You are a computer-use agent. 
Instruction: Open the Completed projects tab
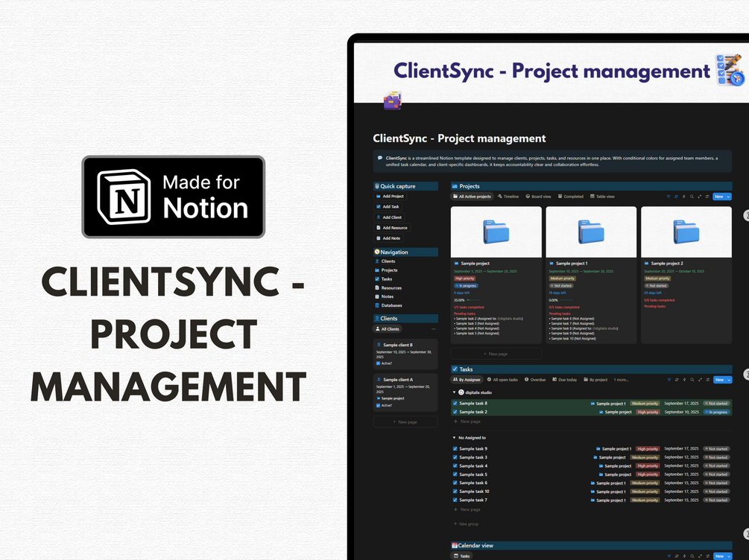click(571, 197)
